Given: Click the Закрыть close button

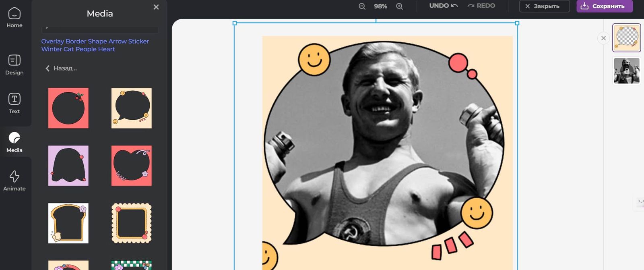Looking at the screenshot, I should [x=544, y=6].
